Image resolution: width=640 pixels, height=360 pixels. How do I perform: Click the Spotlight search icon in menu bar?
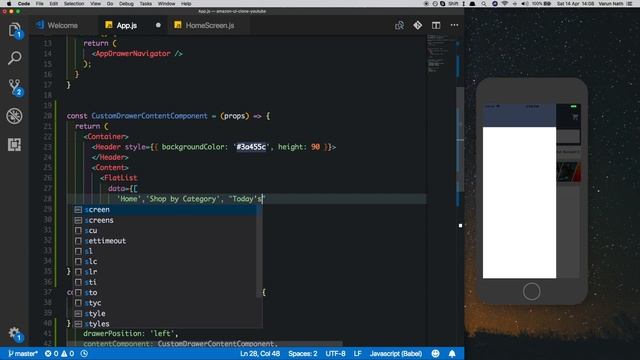coord(483,4)
